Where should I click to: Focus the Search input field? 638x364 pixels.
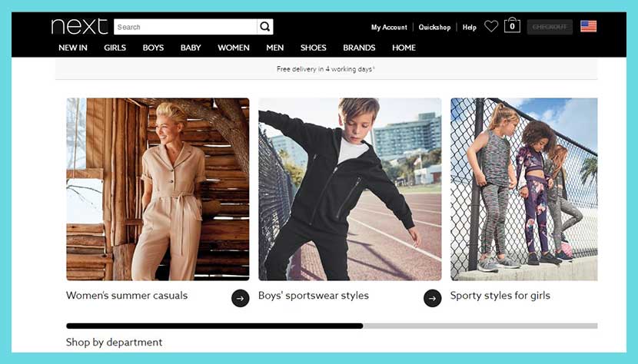coord(185,27)
